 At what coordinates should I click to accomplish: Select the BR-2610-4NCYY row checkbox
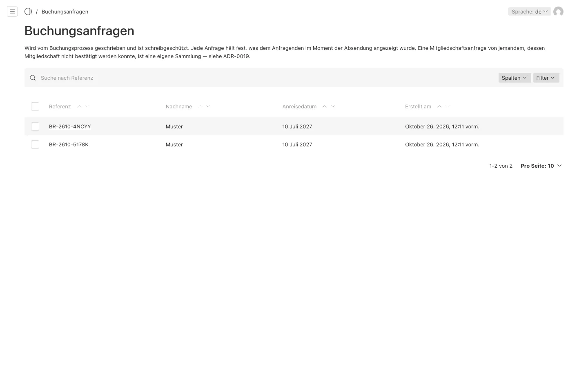pos(35,126)
